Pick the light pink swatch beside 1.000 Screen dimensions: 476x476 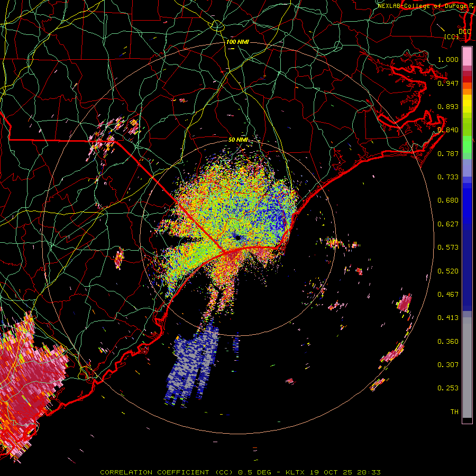point(467,57)
